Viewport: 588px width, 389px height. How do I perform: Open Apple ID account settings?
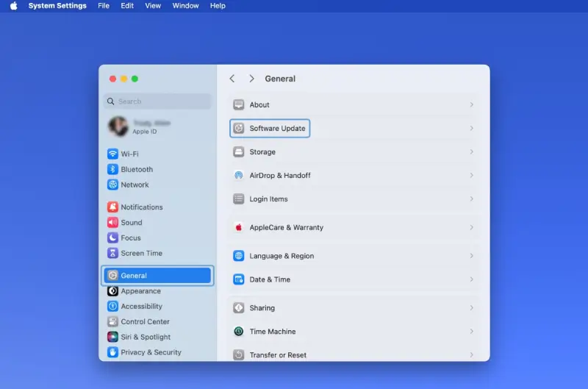(x=157, y=126)
